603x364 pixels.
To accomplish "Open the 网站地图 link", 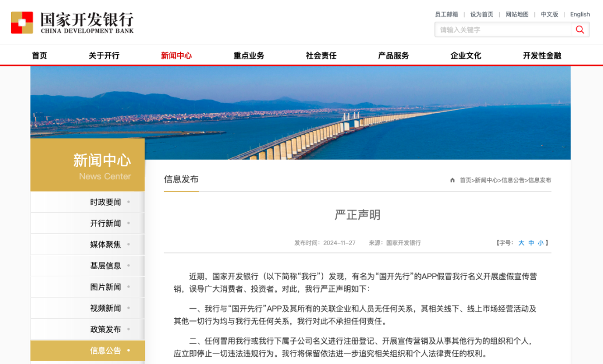I will (x=517, y=15).
